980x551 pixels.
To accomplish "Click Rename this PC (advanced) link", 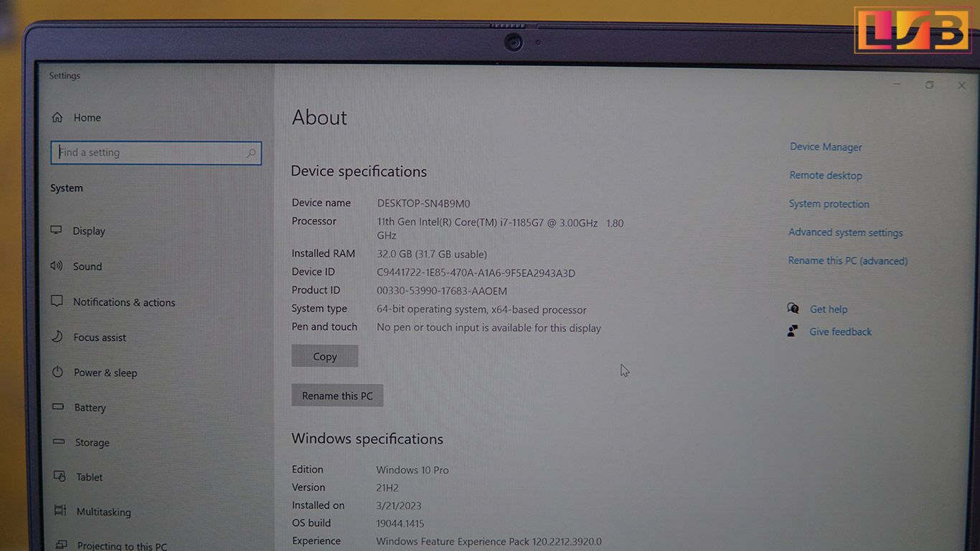I will click(x=848, y=260).
